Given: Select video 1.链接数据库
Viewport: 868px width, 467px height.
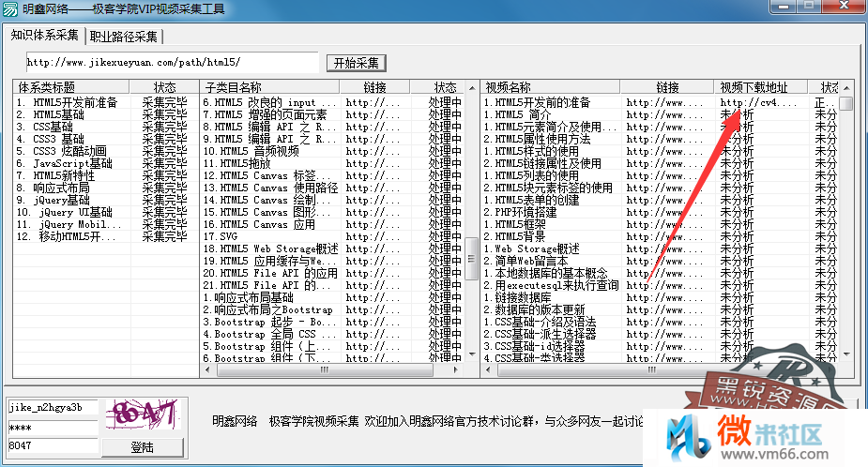Looking at the screenshot, I should pos(517,297).
